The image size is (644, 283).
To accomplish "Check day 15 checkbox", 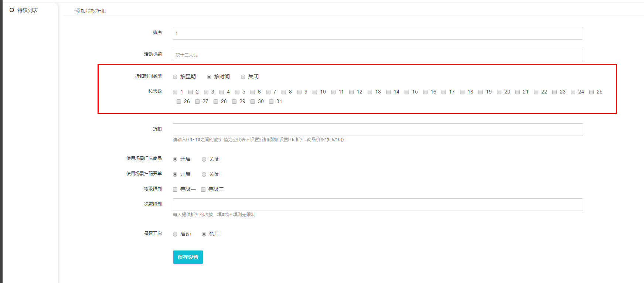I will click(407, 92).
